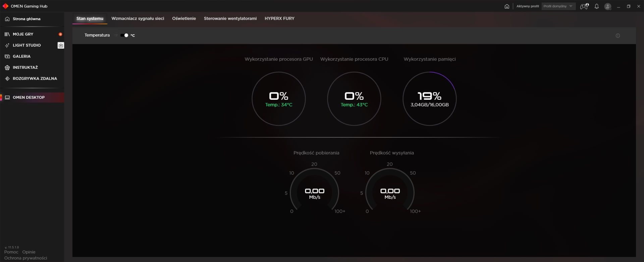644x262 pixels.
Task: Open GALERIA in sidebar
Action: [x=32, y=56]
